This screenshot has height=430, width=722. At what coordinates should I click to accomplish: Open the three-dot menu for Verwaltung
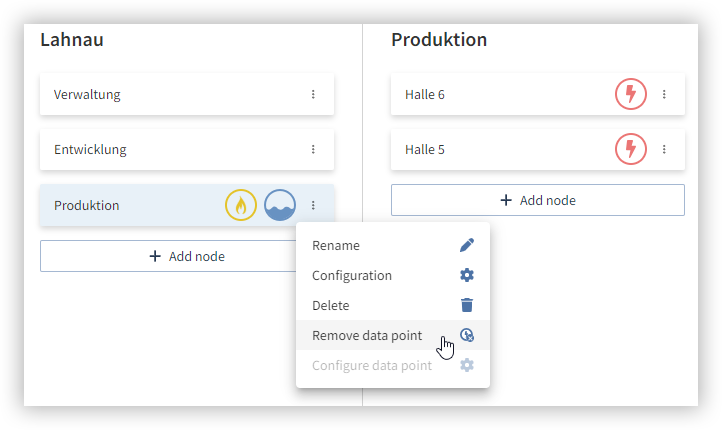pyautogui.click(x=313, y=94)
